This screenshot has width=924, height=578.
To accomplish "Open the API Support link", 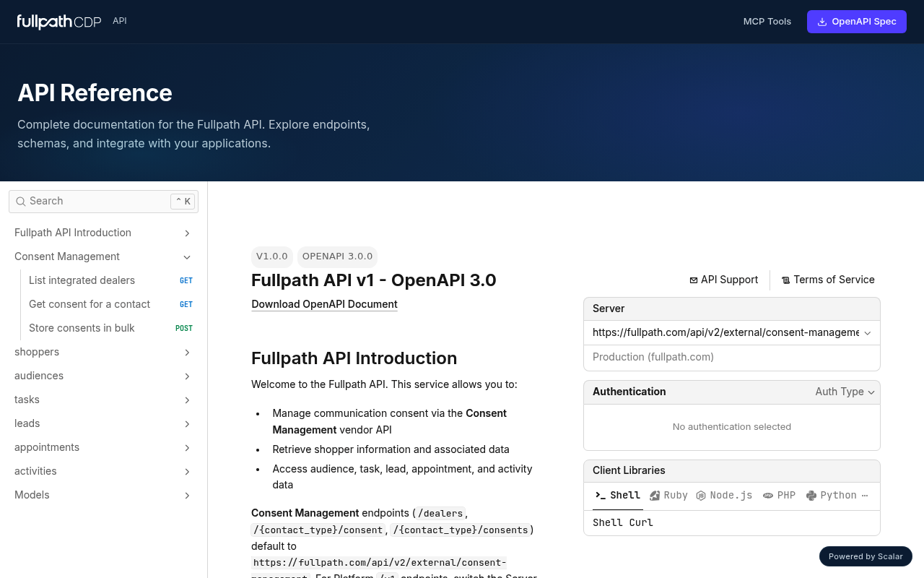I will pyautogui.click(x=724, y=280).
